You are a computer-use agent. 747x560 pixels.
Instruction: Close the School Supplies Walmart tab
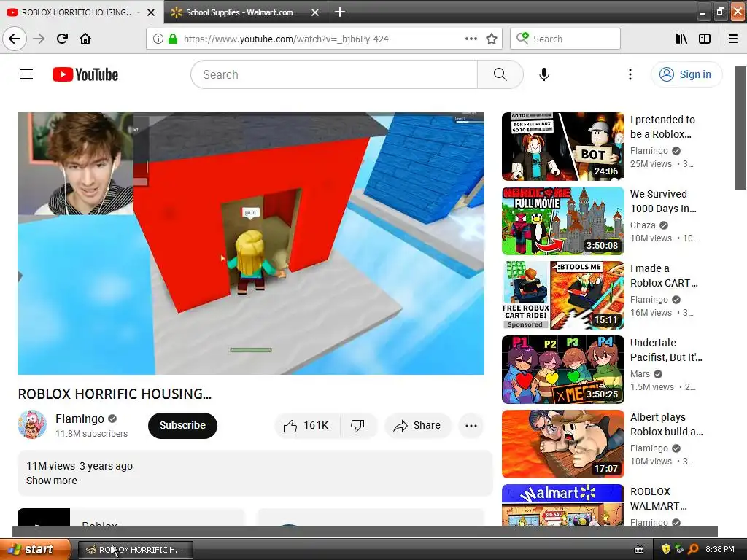315,12
